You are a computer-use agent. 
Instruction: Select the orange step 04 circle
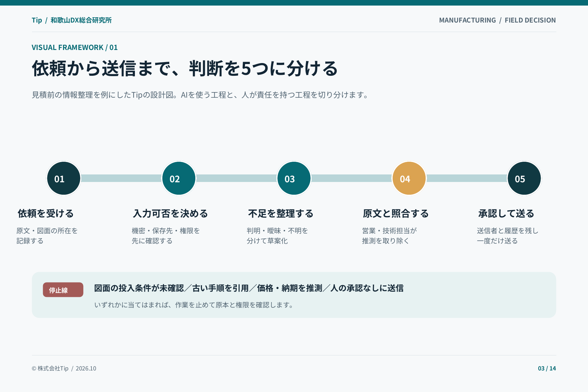pos(409,178)
